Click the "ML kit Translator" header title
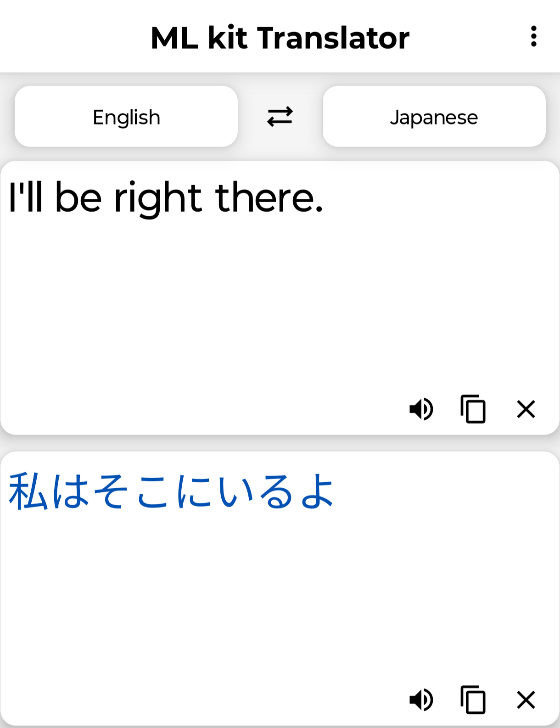560x728 pixels. tap(280, 37)
